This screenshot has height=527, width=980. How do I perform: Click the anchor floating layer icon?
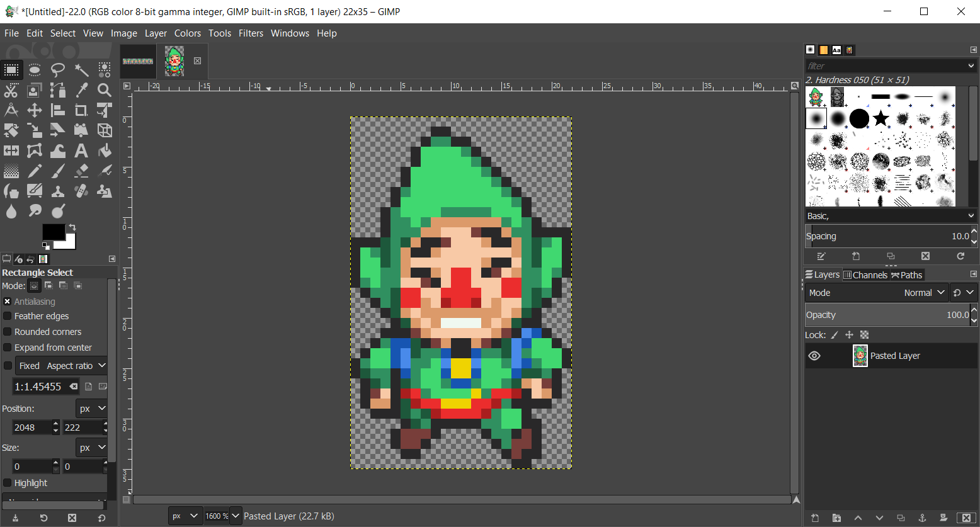pyautogui.click(x=922, y=518)
